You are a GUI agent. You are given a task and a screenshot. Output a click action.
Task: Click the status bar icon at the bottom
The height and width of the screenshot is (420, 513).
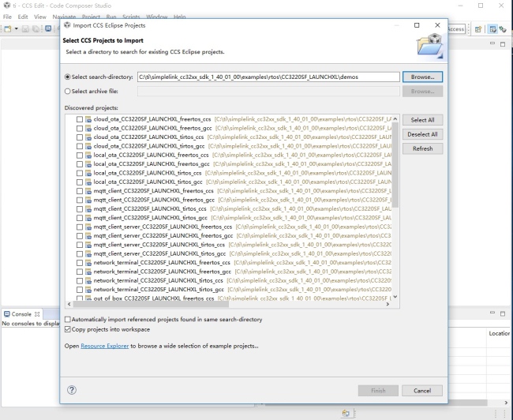click(345, 413)
